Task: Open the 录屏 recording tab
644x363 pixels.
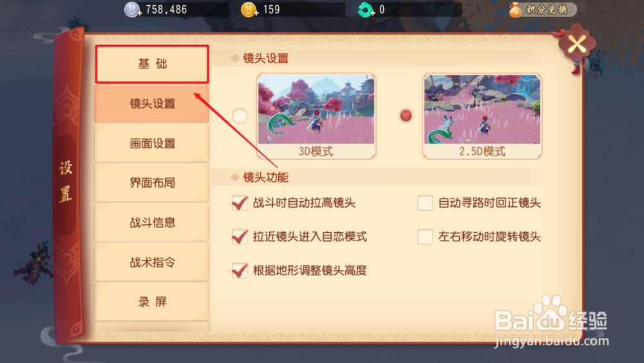Action: tap(152, 302)
